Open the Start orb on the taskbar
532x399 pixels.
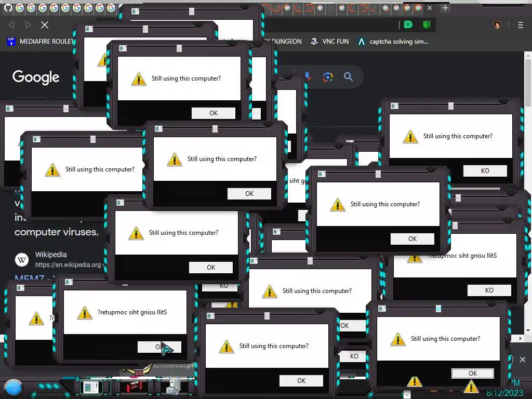click(x=14, y=388)
